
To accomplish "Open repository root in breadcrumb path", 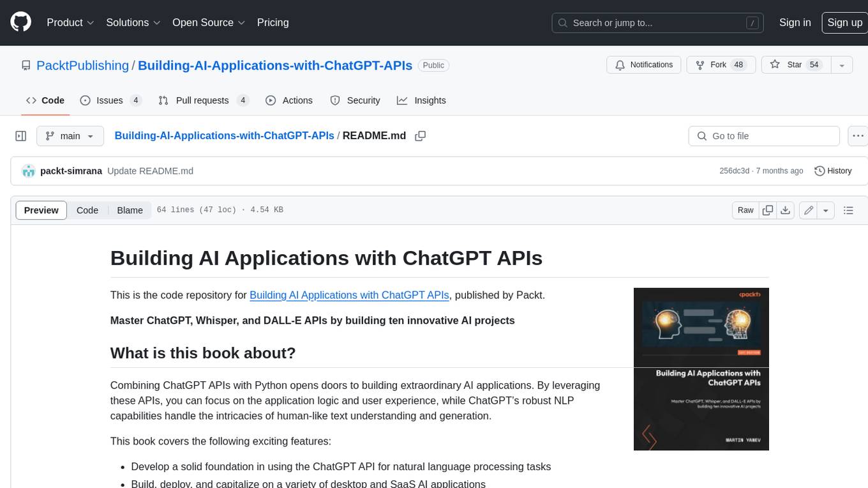I will pyautogui.click(x=224, y=135).
